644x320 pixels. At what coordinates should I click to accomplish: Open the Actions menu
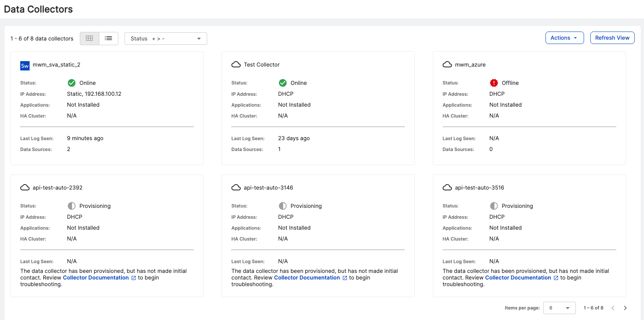564,38
